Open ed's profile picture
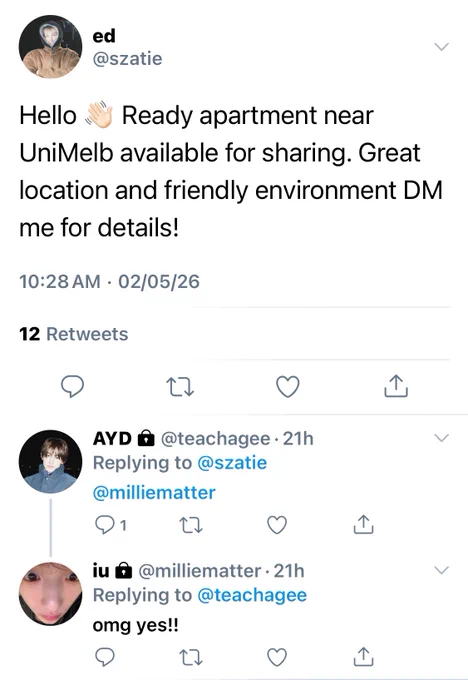 (x=50, y=46)
